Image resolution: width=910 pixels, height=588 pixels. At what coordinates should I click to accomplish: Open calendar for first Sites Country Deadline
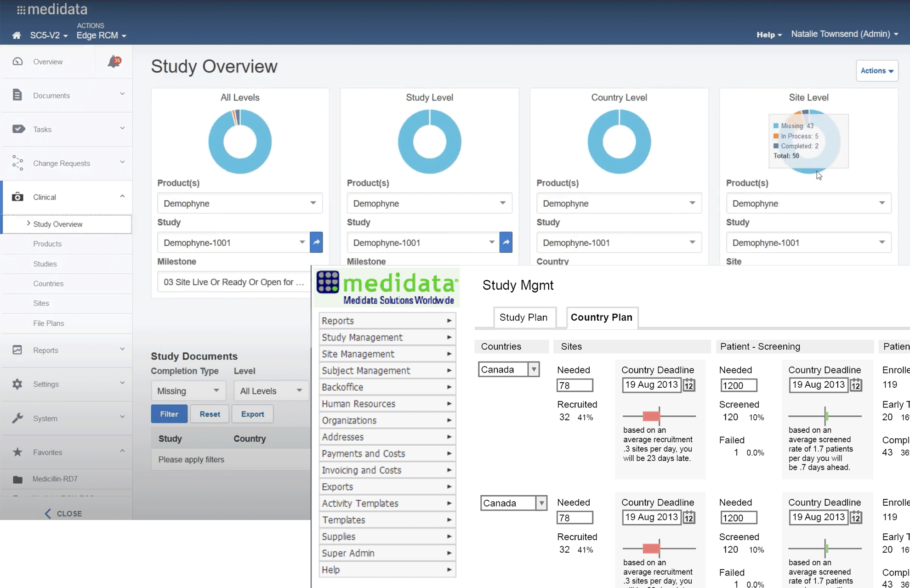tap(689, 385)
